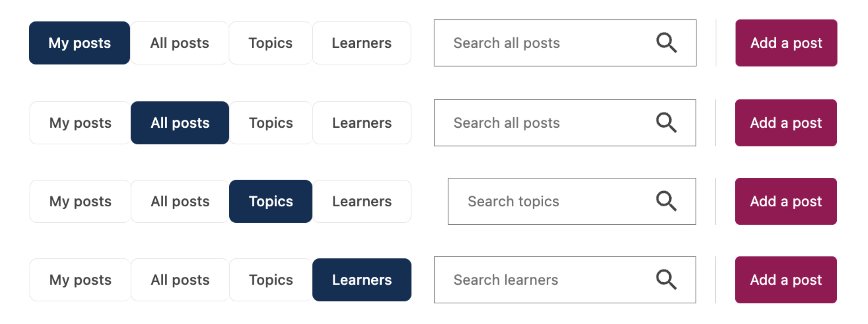Click search icon in row with My posts active

[666, 43]
